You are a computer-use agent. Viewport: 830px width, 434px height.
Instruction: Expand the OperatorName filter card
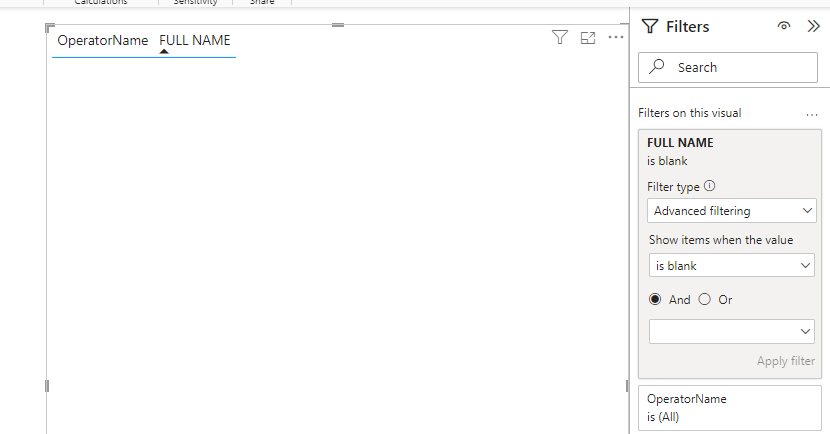730,408
